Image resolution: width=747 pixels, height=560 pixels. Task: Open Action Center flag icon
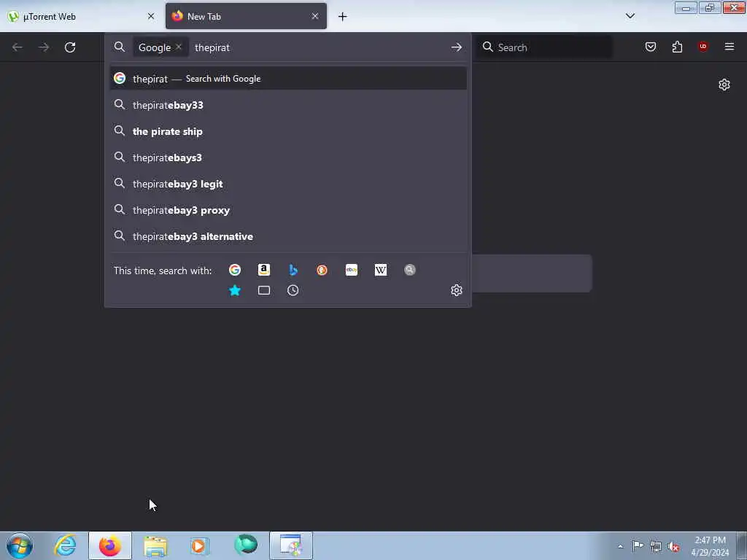[638, 545]
